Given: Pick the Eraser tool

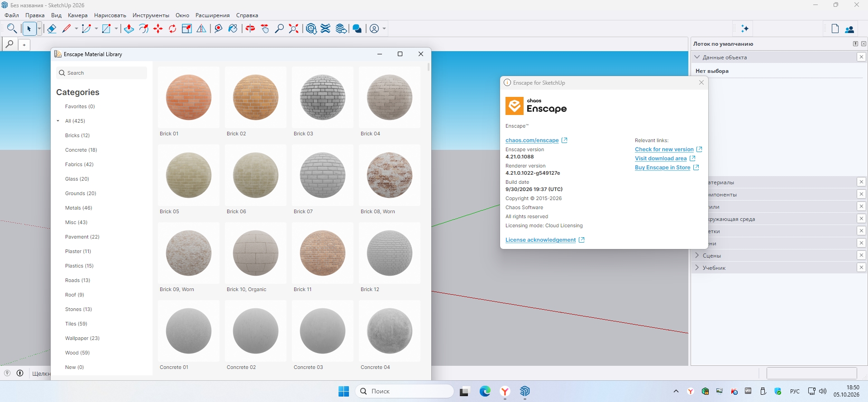Looking at the screenshot, I should point(52,29).
